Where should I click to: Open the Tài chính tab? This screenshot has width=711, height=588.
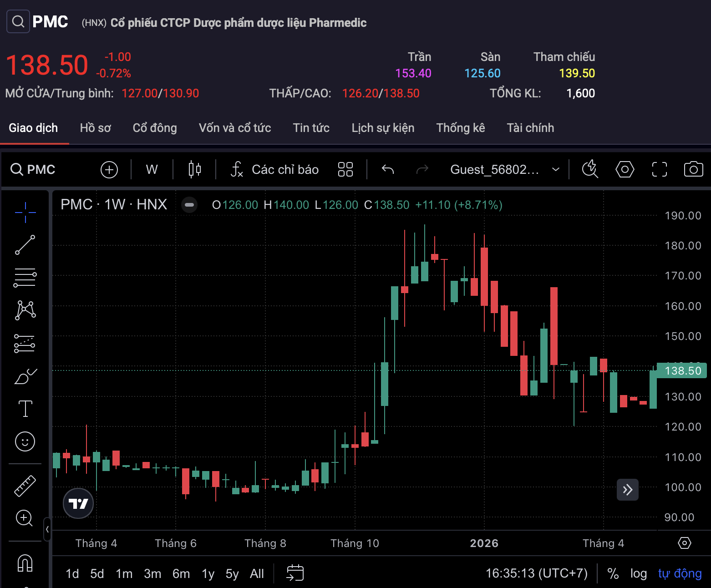click(x=530, y=128)
